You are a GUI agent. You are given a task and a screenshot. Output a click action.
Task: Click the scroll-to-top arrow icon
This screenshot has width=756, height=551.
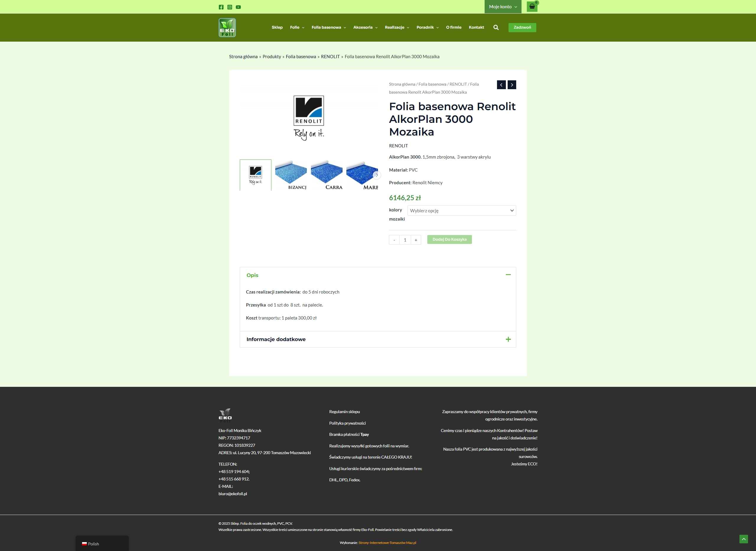[x=743, y=539]
